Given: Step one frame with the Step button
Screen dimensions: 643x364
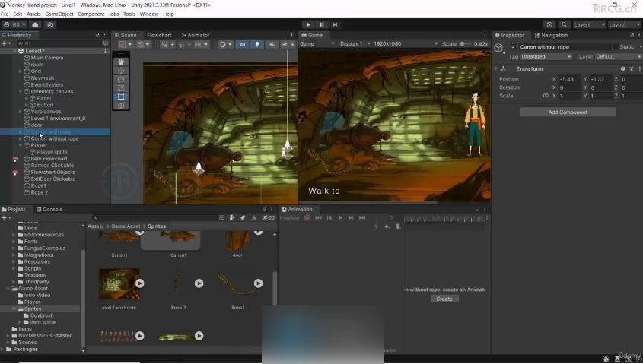Looking at the screenshot, I should point(335,24).
